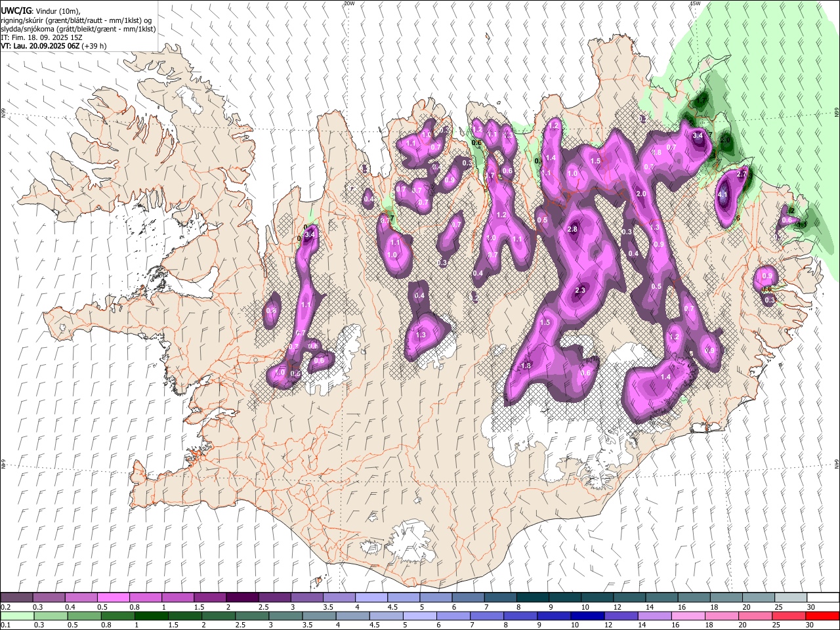Click the 1.8 precipitation value on the map
840x630 pixels.
pyautogui.click(x=526, y=366)
